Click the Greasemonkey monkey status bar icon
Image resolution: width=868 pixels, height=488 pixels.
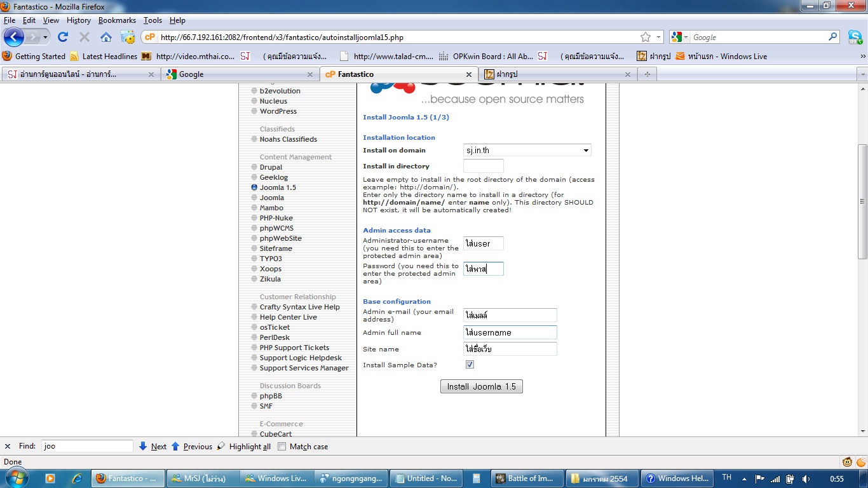[x=847, y=462]
